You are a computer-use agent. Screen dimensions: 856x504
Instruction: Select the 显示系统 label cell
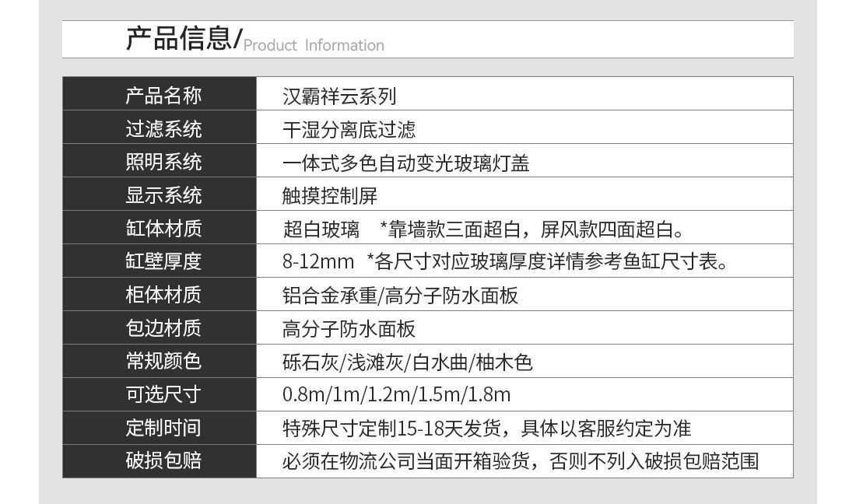(163, 195)
